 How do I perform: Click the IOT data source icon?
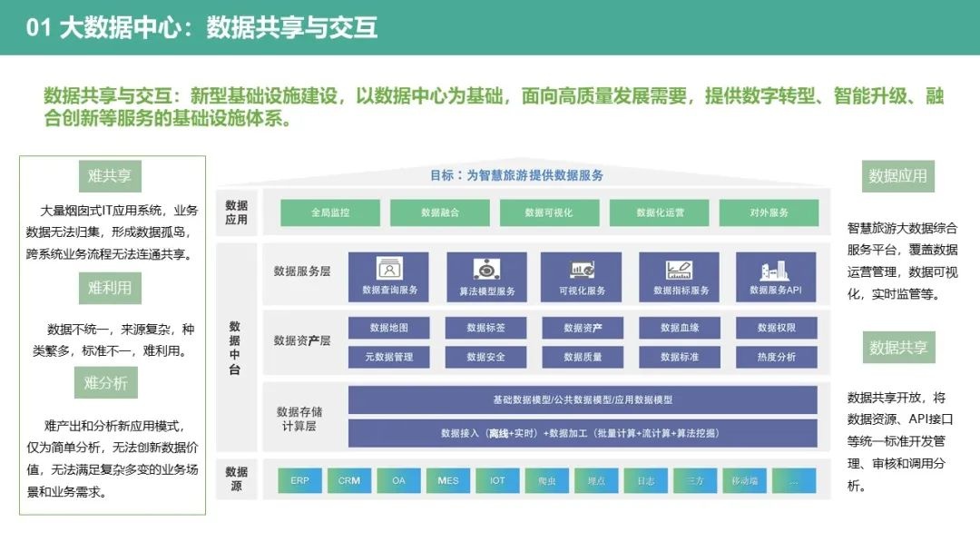click(x=497, y=480)
